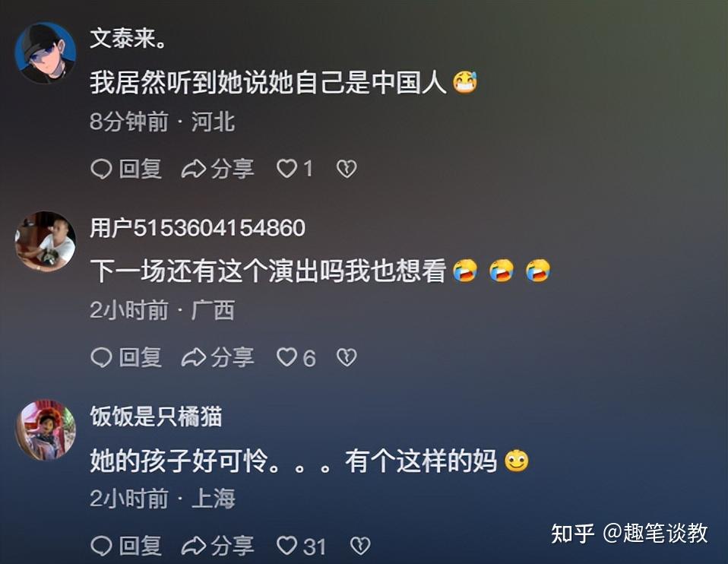Like 饭饭是只橘猫's comment with 31 likes
728x564 pixels.
coord(302,546)
